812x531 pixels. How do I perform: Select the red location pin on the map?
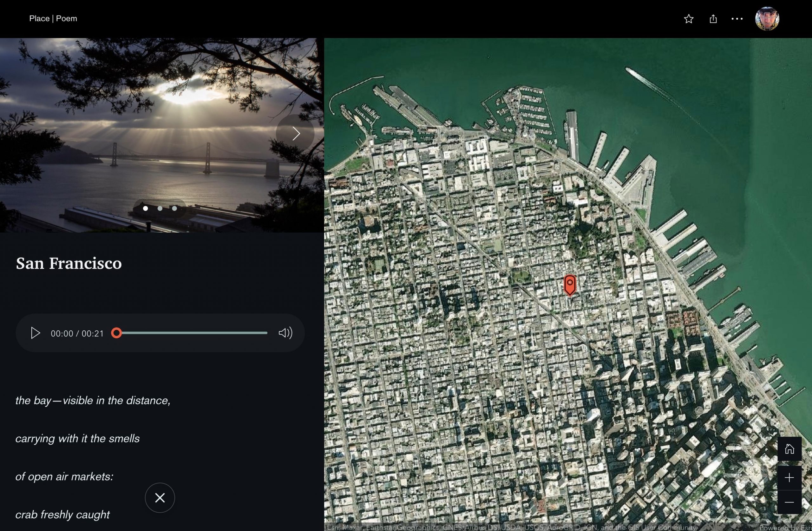(x=570, y=285)
